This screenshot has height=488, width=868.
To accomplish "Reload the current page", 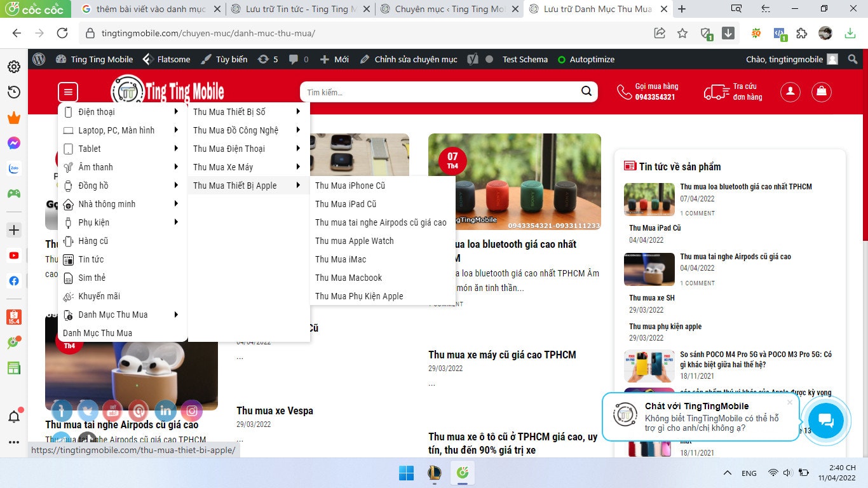I will click(x=62, y=33).
